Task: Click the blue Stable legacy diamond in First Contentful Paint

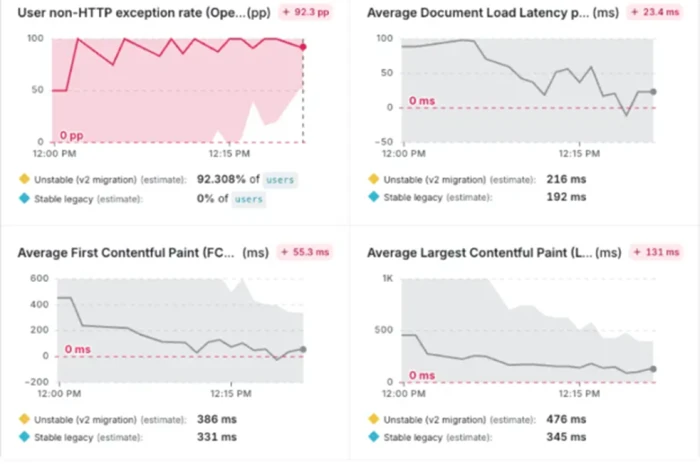Action: 24,436
